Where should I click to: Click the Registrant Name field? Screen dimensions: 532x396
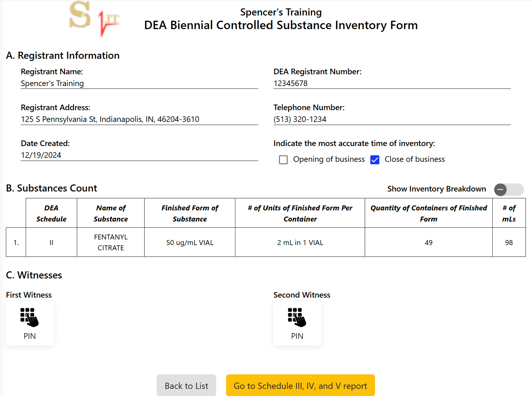pos(139,84)
